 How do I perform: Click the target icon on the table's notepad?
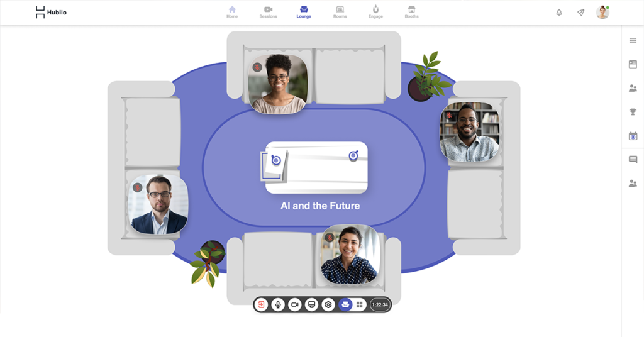(x=276, y=160)
